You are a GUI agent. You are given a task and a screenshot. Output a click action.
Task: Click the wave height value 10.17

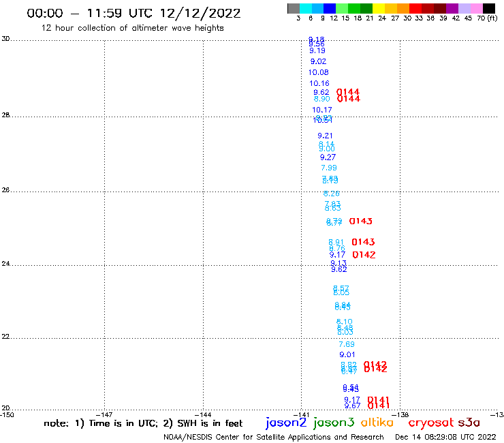click(321, 110)
